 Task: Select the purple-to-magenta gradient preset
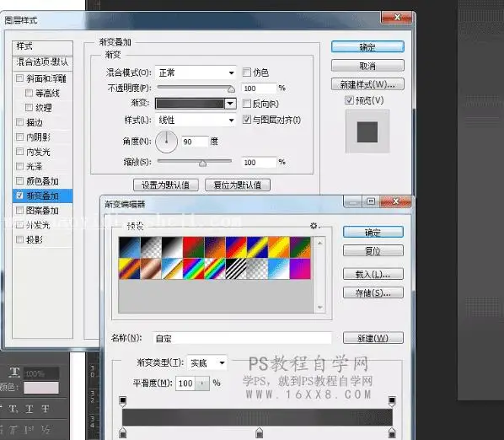pyautogui.click(x=300, y=269)
